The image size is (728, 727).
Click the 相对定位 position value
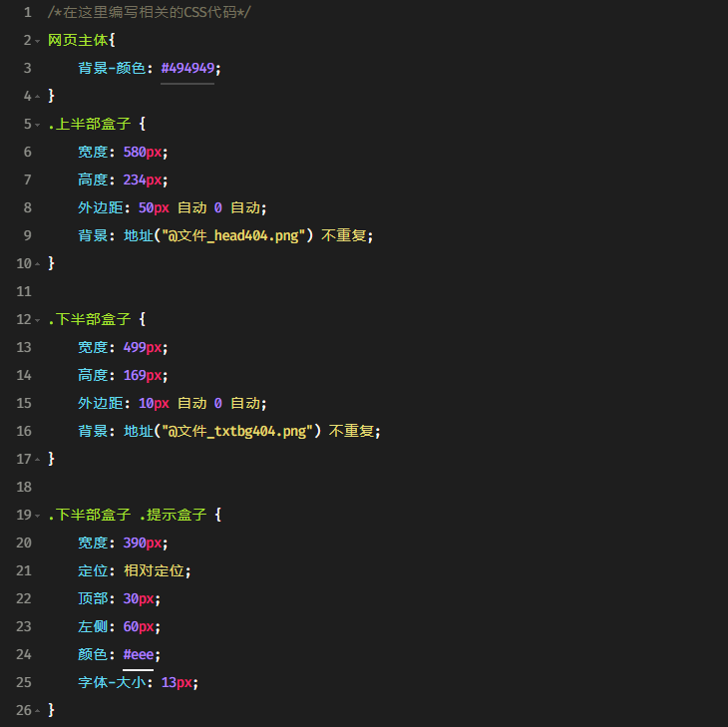point(154,570)
